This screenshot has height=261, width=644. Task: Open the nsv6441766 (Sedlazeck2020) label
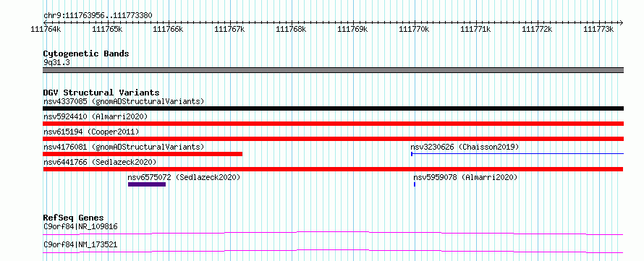pos(100,162)
